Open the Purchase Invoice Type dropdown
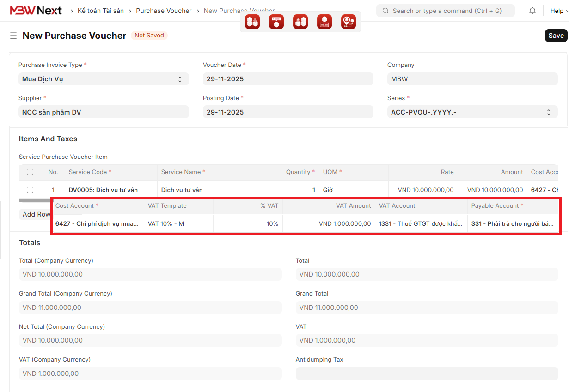Image resolution: width=569 pixels, height=392 pixels. [103, 79]
